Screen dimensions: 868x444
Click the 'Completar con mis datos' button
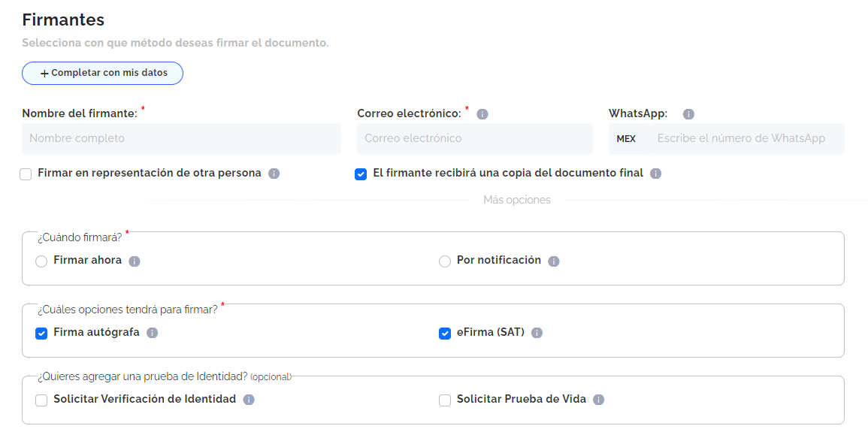tap(102, 73)
